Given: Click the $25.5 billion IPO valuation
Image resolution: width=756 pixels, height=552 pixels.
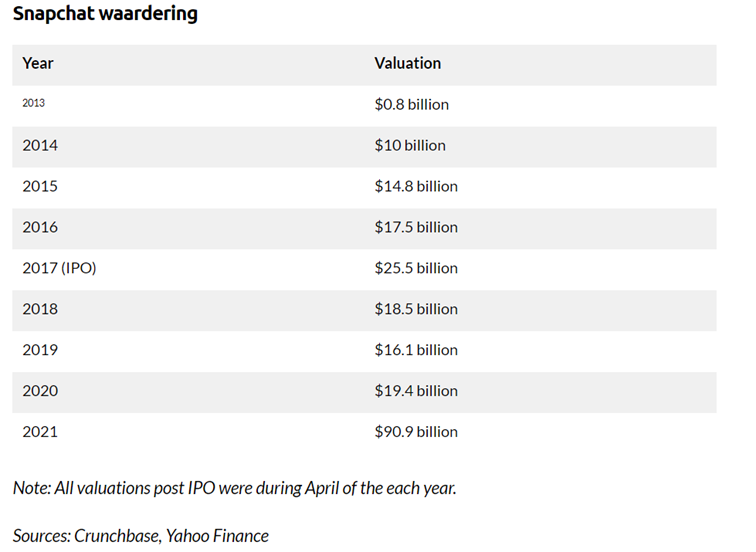Looking at the screenshot, I should pyautogui.click(x=416, y=268).
